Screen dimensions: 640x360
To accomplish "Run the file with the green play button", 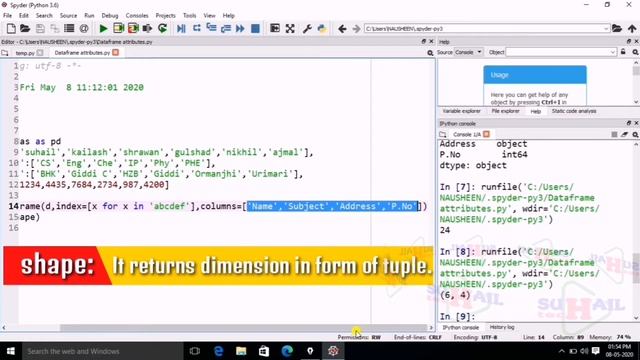I will click(104, 29).
